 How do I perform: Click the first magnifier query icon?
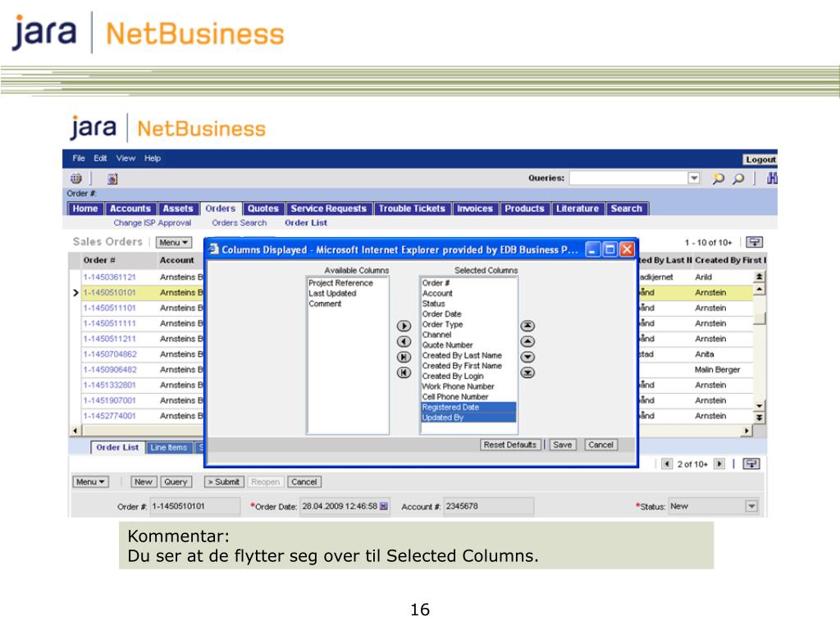(x=718, y=178)
